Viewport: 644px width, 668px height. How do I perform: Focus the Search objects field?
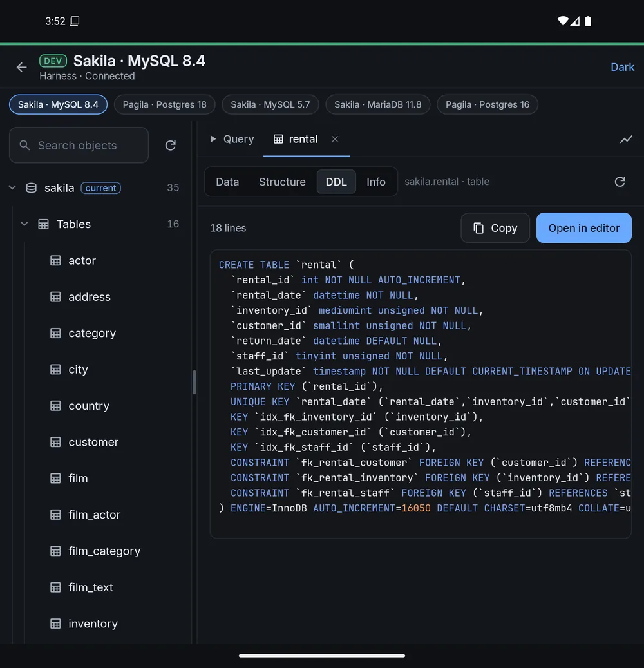tap(79, 146)
